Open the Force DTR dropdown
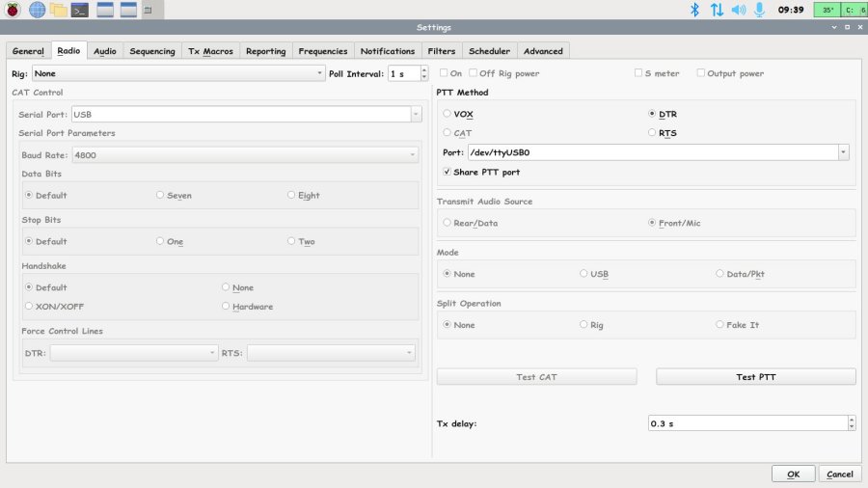The image size is (868, 488). pos(133,352)
